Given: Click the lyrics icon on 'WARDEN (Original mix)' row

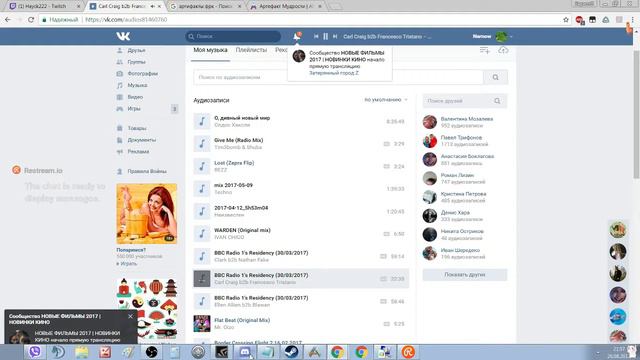Looking at the screenshot, I should 386,234.
